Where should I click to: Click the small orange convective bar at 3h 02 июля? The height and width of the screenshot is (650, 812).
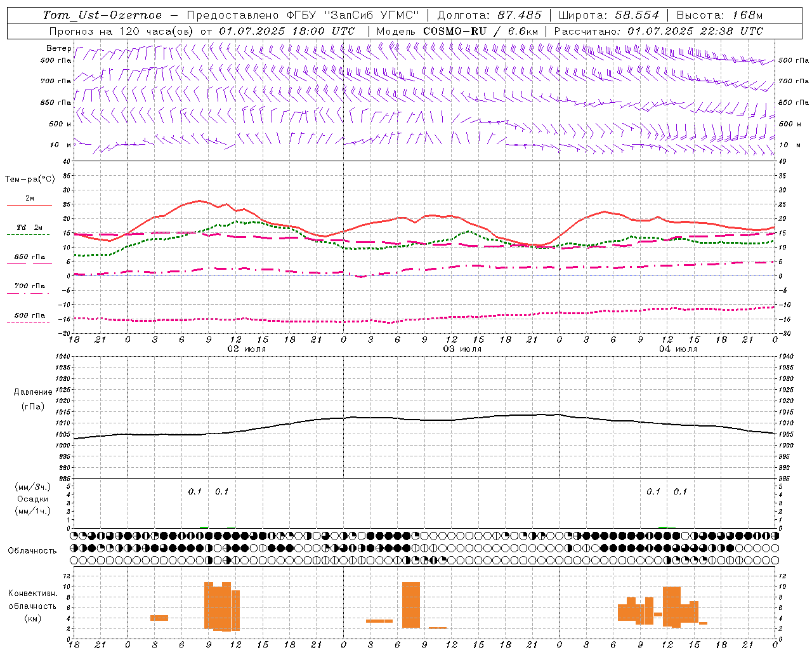(x=159, y=618)
